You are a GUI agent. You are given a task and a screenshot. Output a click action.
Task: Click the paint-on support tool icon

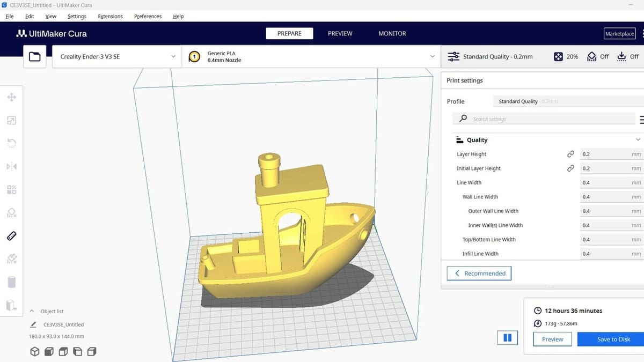tap(11, 258)
